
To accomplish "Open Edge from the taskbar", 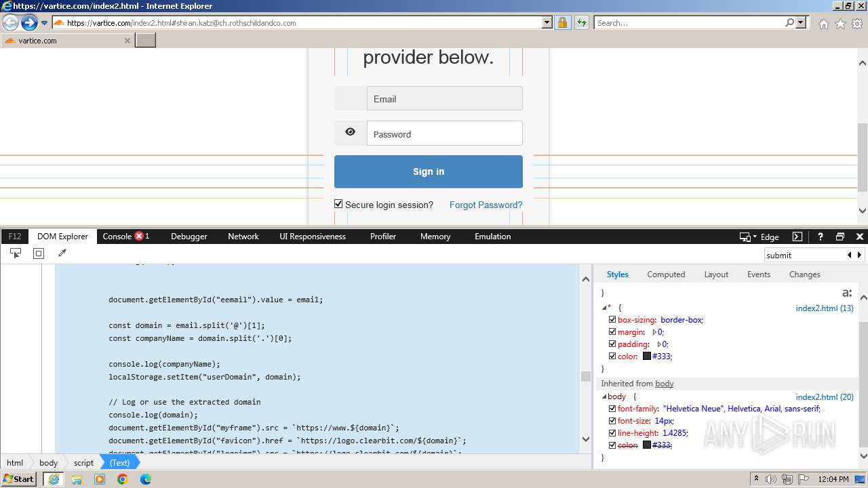I will point(146,479).
